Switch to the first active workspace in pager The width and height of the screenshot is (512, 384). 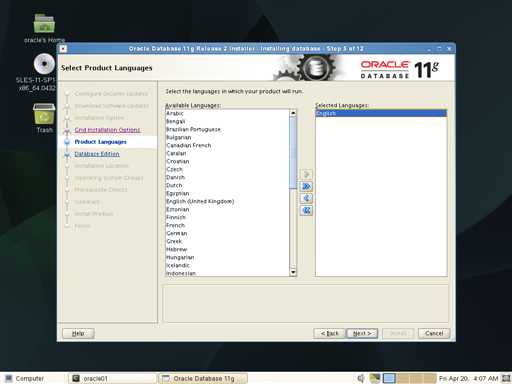tap(389, 378)
